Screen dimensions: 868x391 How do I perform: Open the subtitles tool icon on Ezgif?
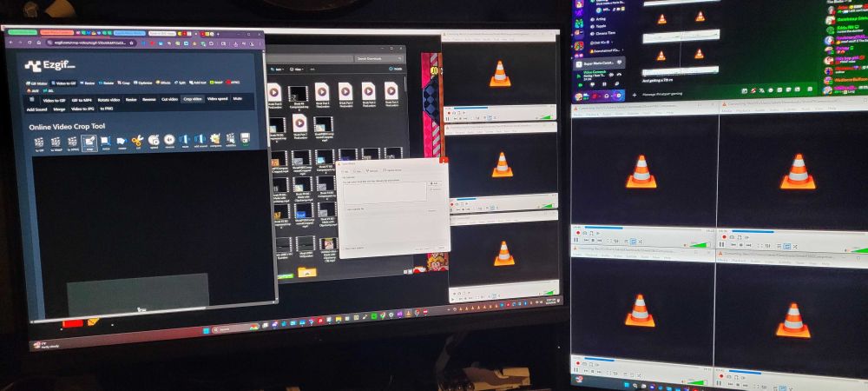coord(231,138)
